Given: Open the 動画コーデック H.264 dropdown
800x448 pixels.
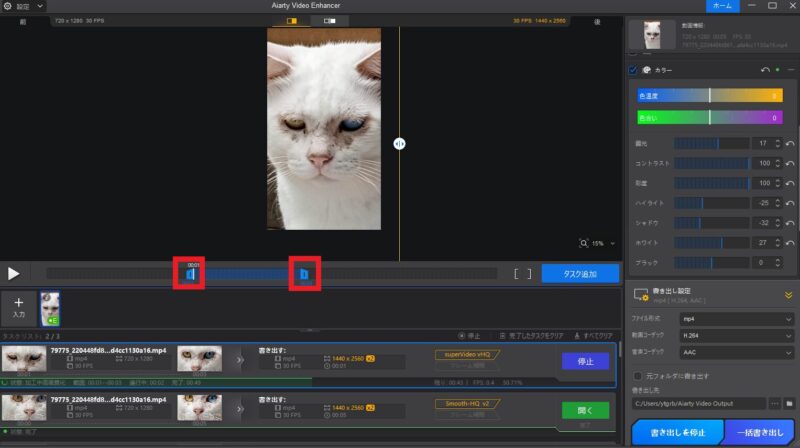Looking at the screenshot, I should [735, 336].
